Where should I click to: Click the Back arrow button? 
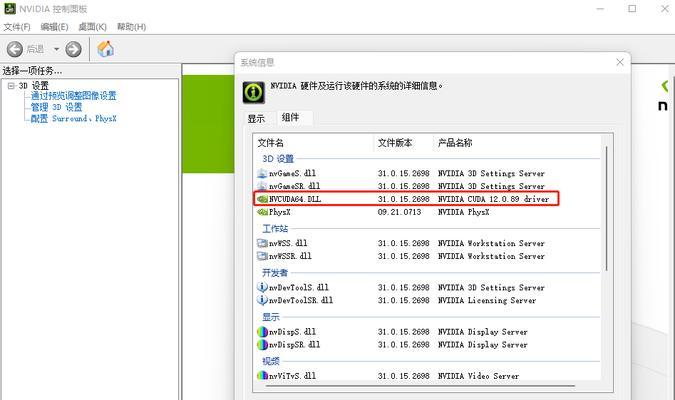coord(15,49)
